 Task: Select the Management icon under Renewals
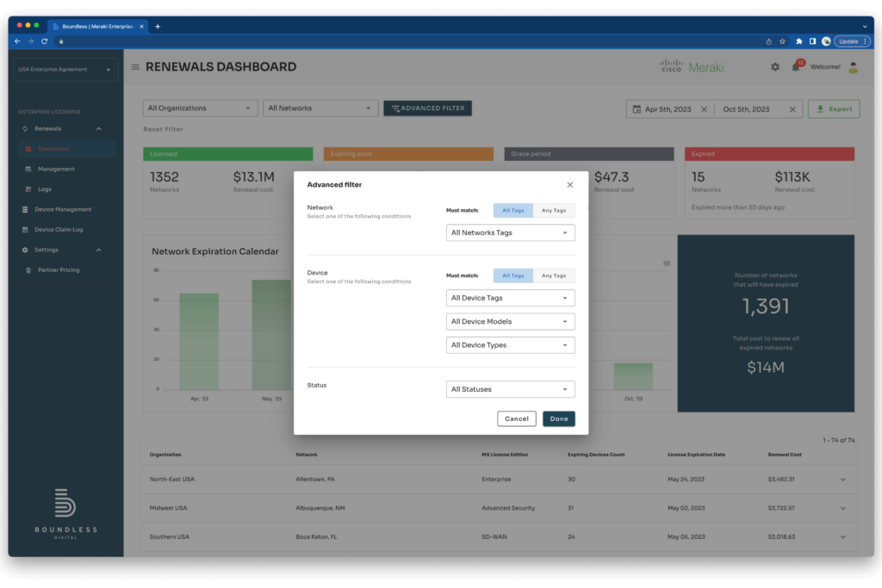tap(29, 169)
